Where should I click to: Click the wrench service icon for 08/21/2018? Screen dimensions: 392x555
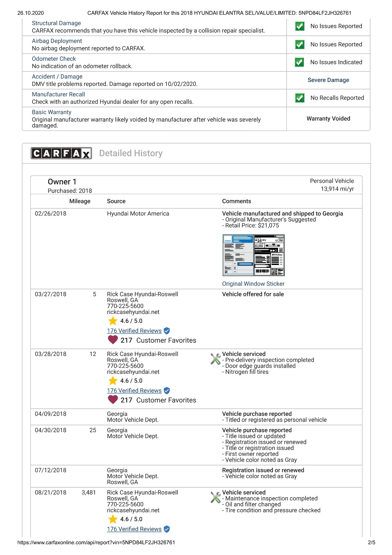(215, 497)
